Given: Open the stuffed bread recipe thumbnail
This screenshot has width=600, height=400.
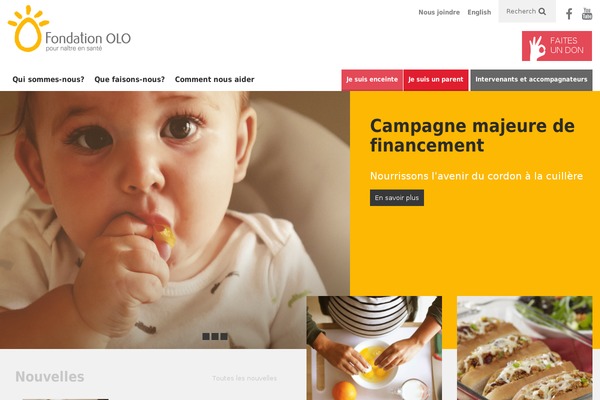Looking at the screenshot, I should (525, 348).
